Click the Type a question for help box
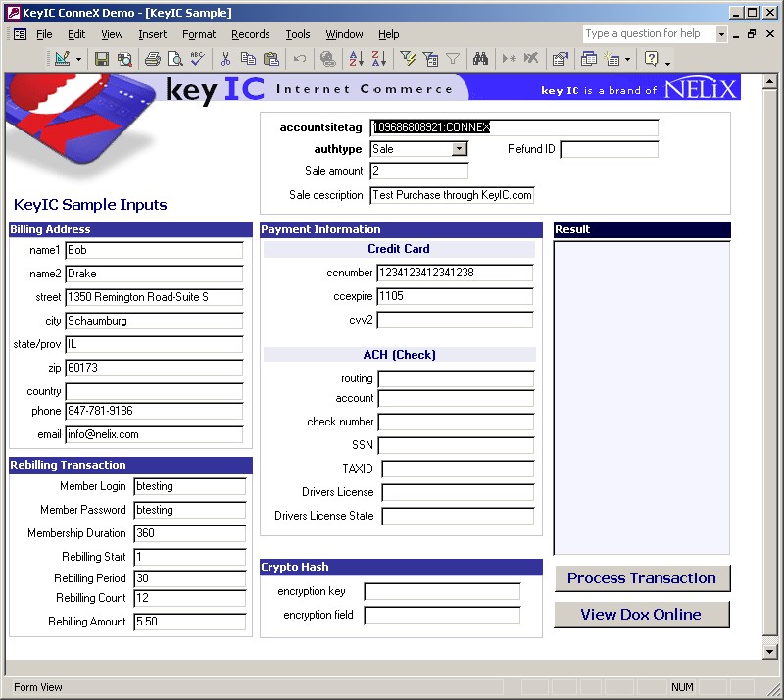This screenshot has height=700, width=784. [x=649, y=34]
